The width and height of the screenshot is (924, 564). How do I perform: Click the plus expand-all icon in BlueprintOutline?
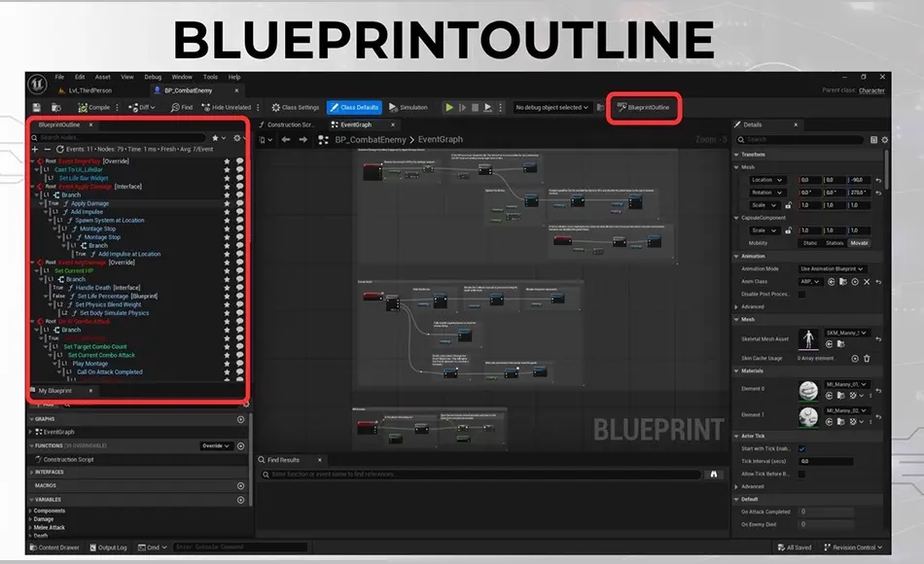tap(35, 149)
